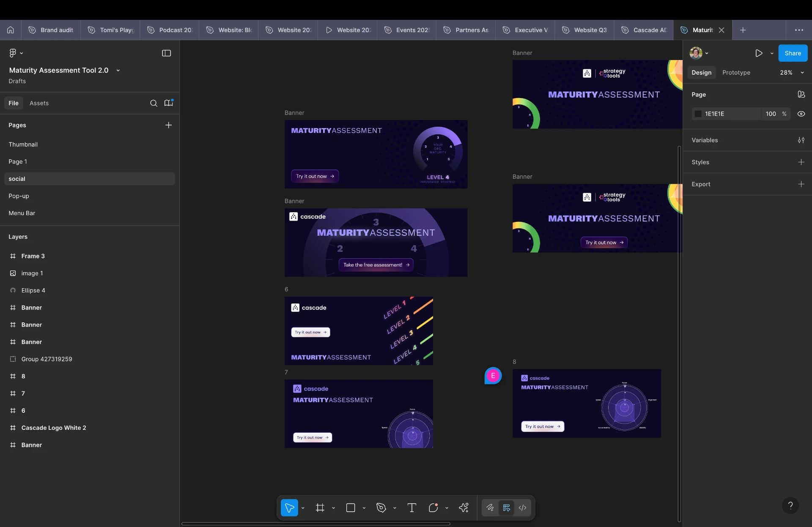Select the Comment tool

pos(433,508)
